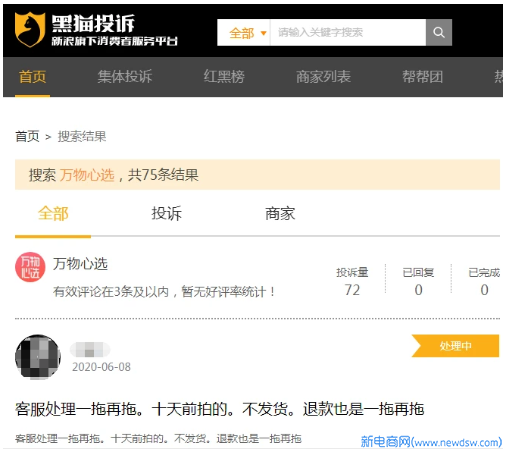
Task: Open the 万物心选 merchant name link
Action: pyautogui.click(x=80, y=264)
